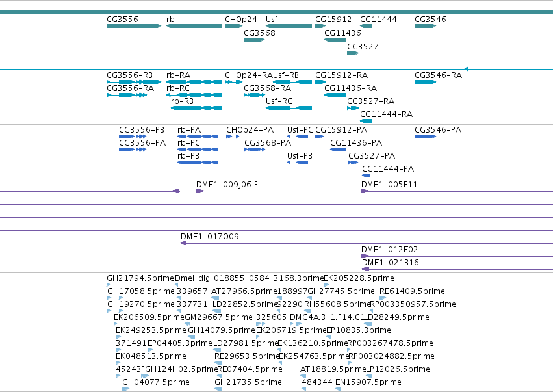553x392 pixels.
Task: Open EST GH21794.5prime
Action: [x=109, y=285]
